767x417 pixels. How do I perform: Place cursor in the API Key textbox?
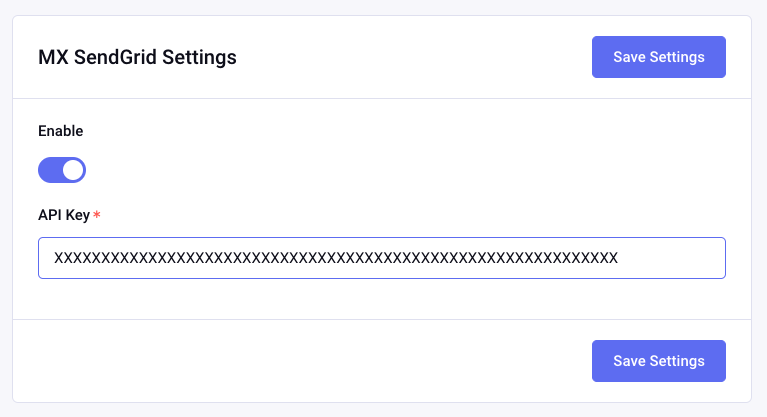tap(381, 258)
